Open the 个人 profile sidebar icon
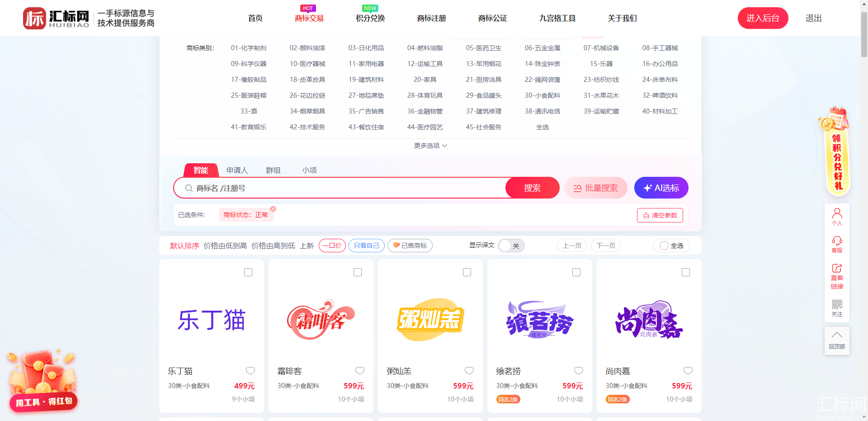The height and width of the screenshot is (421, 868). pyautogui.click(x=837, y=217)
